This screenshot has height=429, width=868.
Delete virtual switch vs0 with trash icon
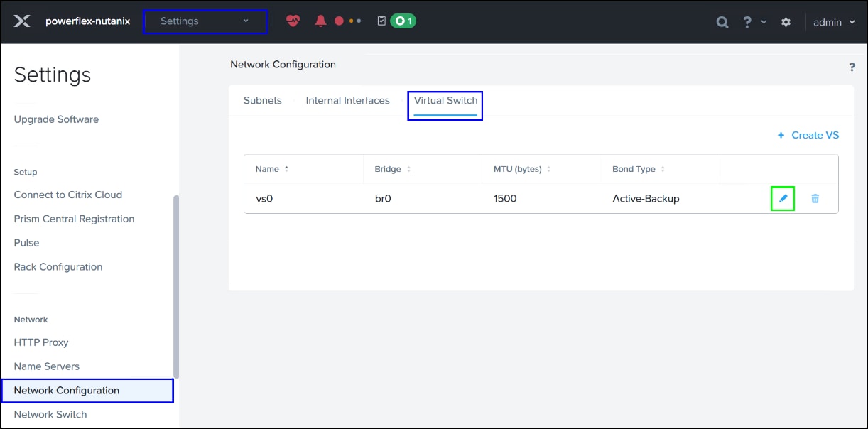point(815,198)
